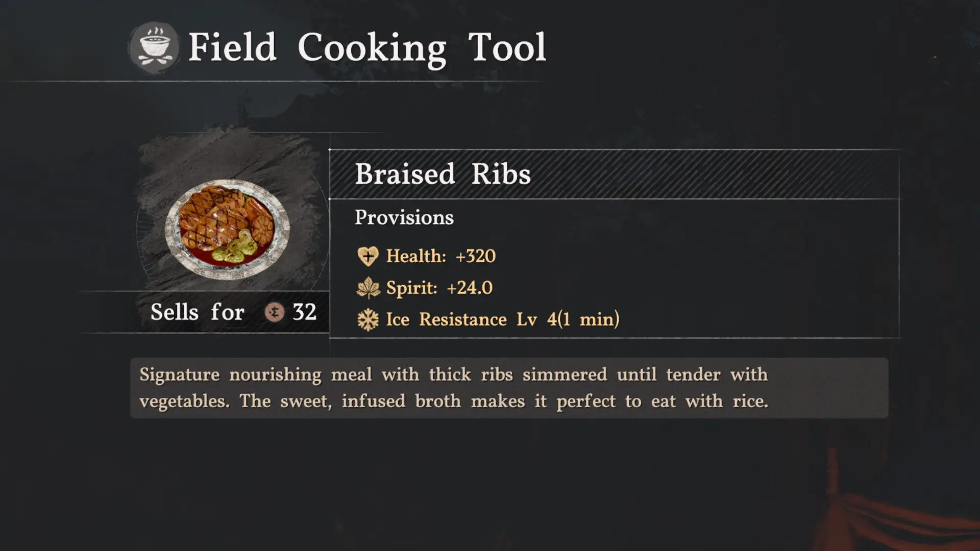Click the coin icon beside the sell price
The width and height of the screenshot is (980, 551).
coord(274,312)
